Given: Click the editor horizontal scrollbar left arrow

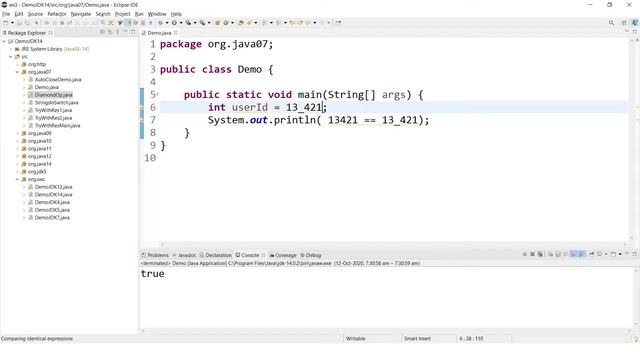Looking at the screenshot, I should pyautogui.click(x=162, y=244).
